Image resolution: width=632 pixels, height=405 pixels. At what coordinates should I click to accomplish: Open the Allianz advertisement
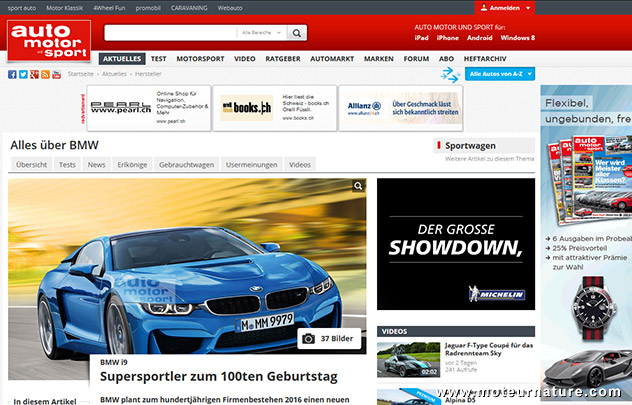coord(401,108)
